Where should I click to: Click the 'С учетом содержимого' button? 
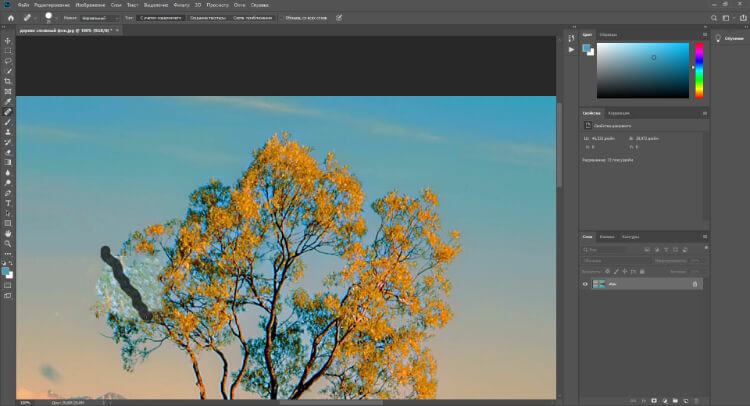pos(160,17)
